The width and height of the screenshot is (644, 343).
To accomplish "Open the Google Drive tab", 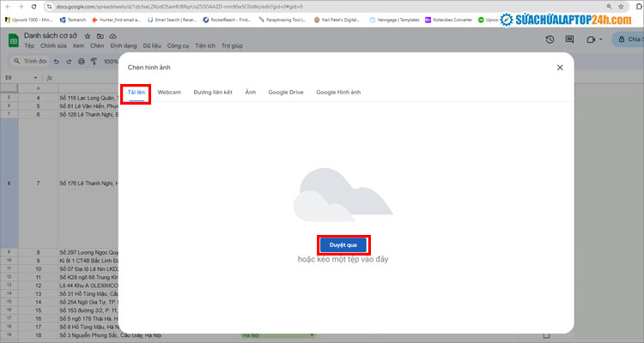I will (286, 92).
